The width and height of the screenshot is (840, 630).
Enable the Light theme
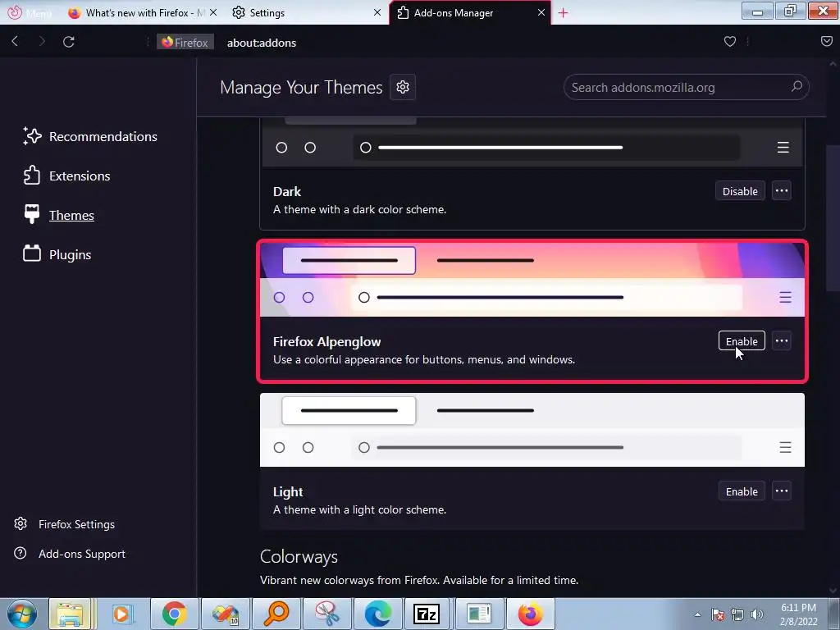coord(742,491)
